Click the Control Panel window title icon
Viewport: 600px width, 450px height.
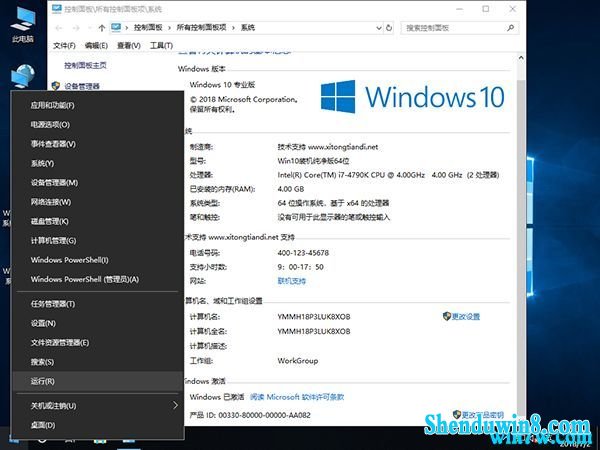pos(57,8)
